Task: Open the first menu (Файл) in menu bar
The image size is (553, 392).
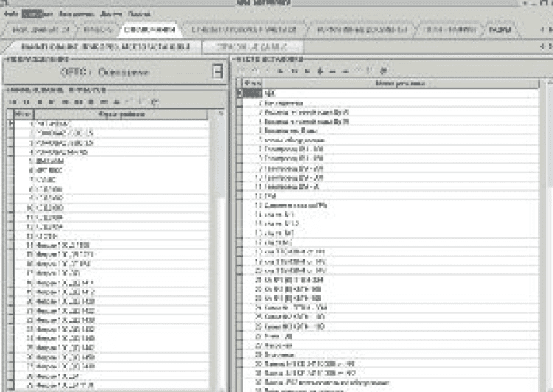Action: click(x=10, y=14)
